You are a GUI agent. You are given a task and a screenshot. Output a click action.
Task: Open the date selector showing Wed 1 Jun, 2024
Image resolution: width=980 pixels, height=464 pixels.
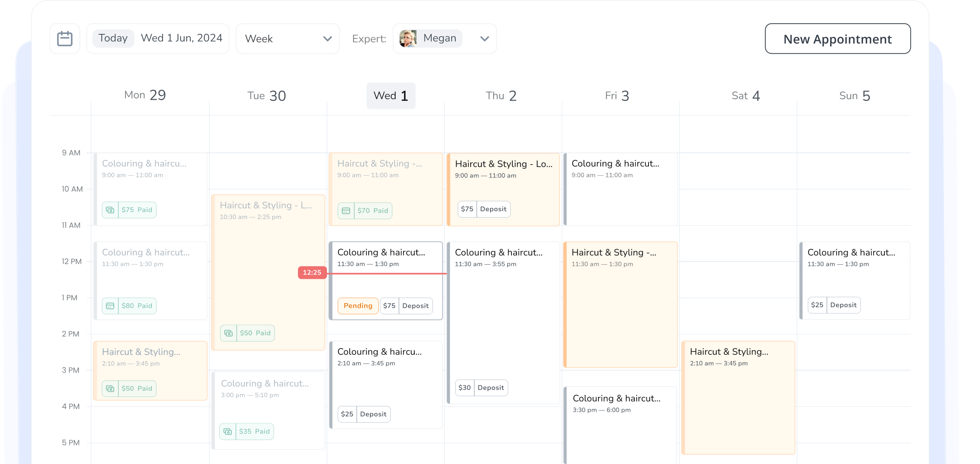(x=181, y=38)
